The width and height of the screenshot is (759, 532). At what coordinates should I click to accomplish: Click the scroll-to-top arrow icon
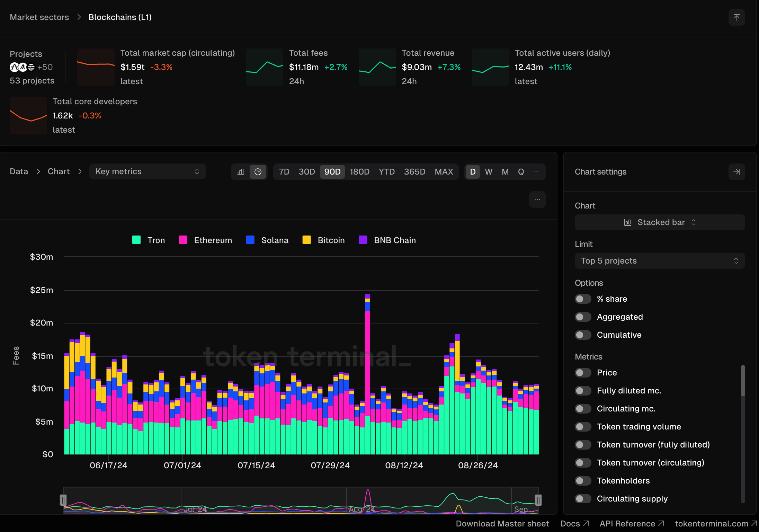point(736,17)
